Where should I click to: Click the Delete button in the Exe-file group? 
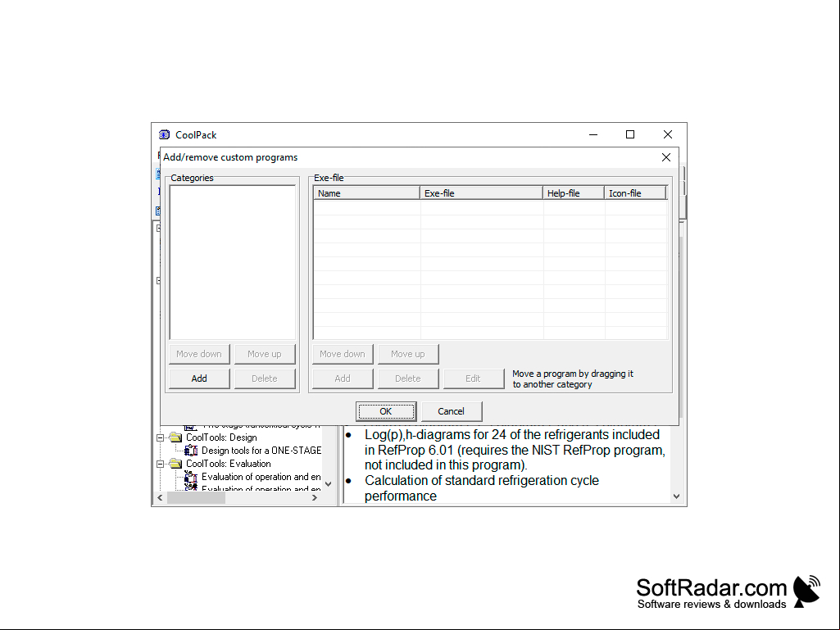tap(408, 378)
